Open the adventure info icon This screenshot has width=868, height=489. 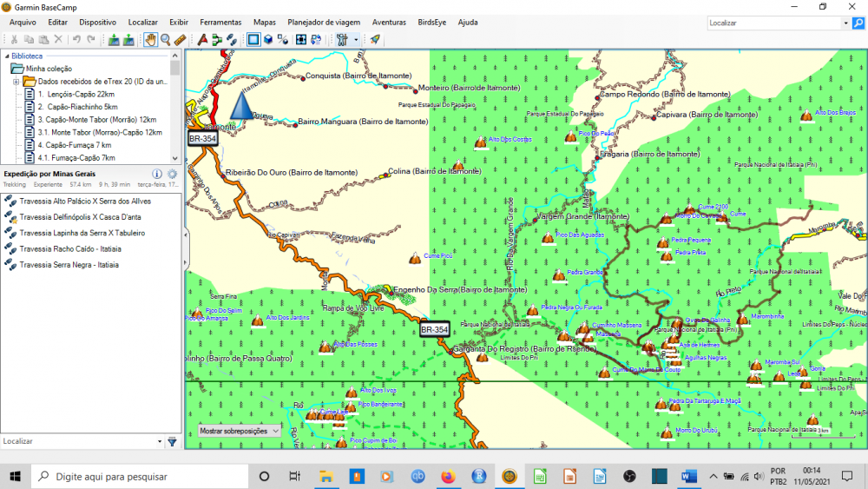click(x=157, y=174)
